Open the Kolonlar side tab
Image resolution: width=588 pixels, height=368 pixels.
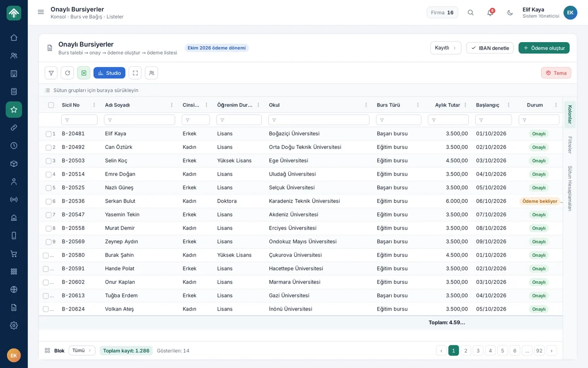(x=570, y=114)
